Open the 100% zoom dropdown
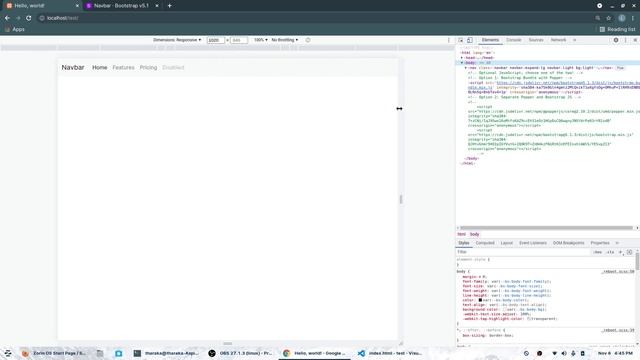640x360 pixels. pos(261,40)
